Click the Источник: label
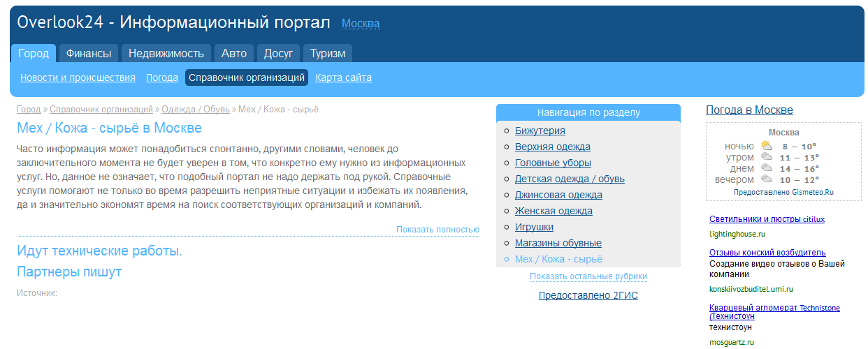Screen dimensions: 868x349 point(37,293)
